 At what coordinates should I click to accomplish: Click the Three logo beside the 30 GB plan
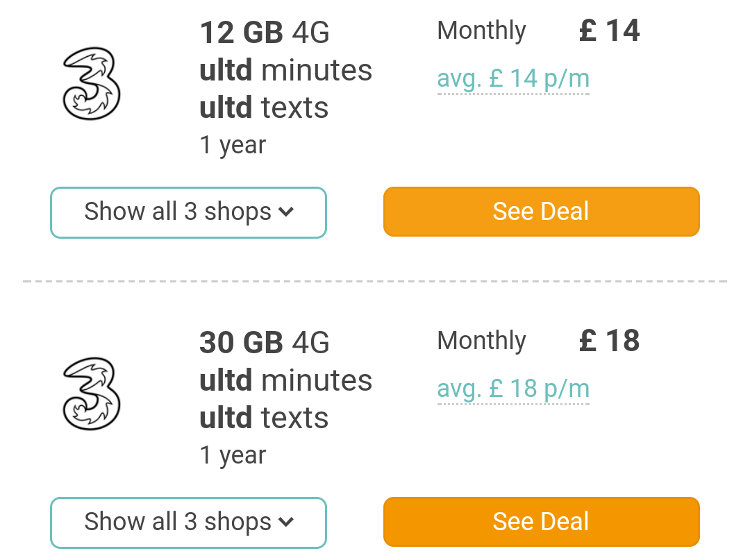click(92, 393)
